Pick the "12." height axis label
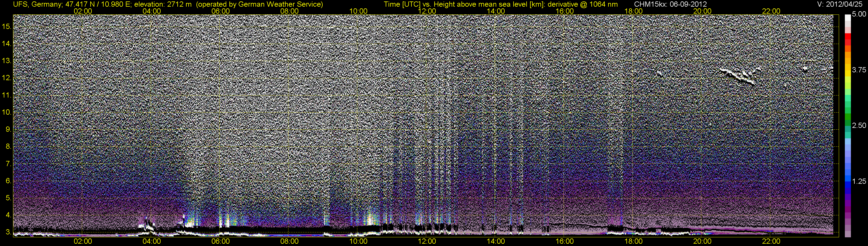This screenshot has height=246, width=868. 7,78
